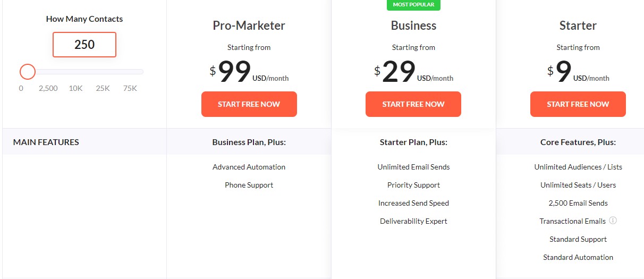Click Start Free Now under Pro-Marketer
644x279 pixels.
pos(249,104)
